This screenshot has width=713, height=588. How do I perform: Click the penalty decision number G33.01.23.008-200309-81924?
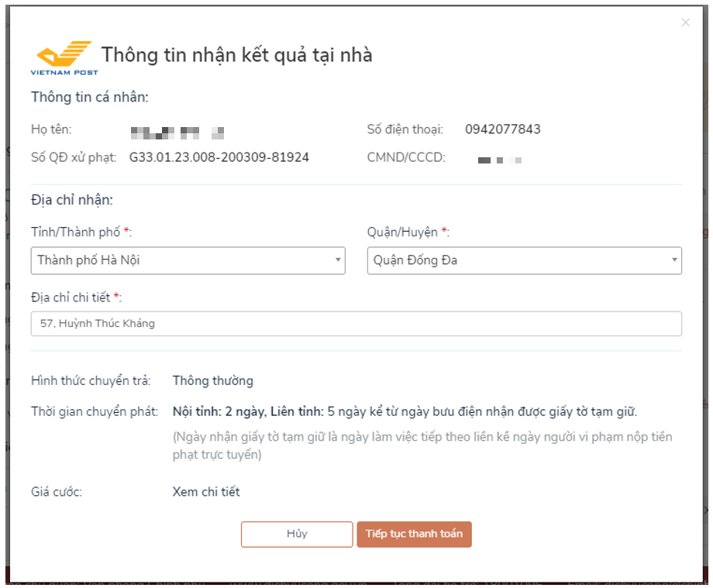click(x=219, y=157)
